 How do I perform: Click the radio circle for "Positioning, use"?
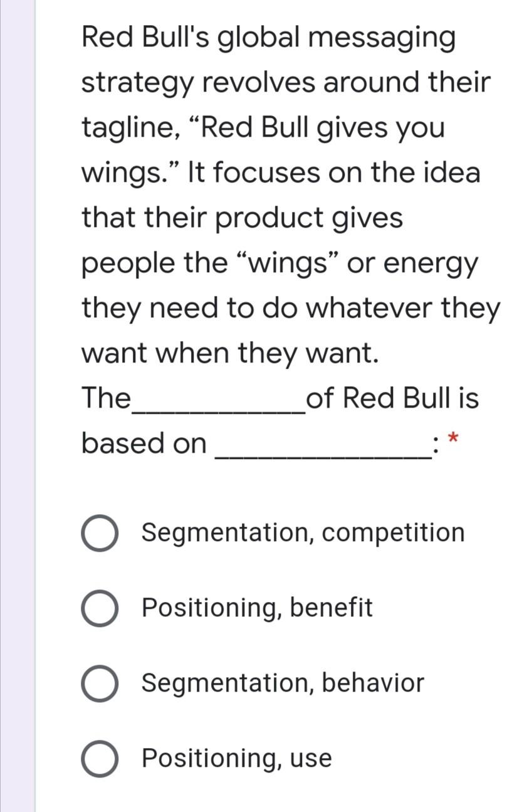click(100, 757)
